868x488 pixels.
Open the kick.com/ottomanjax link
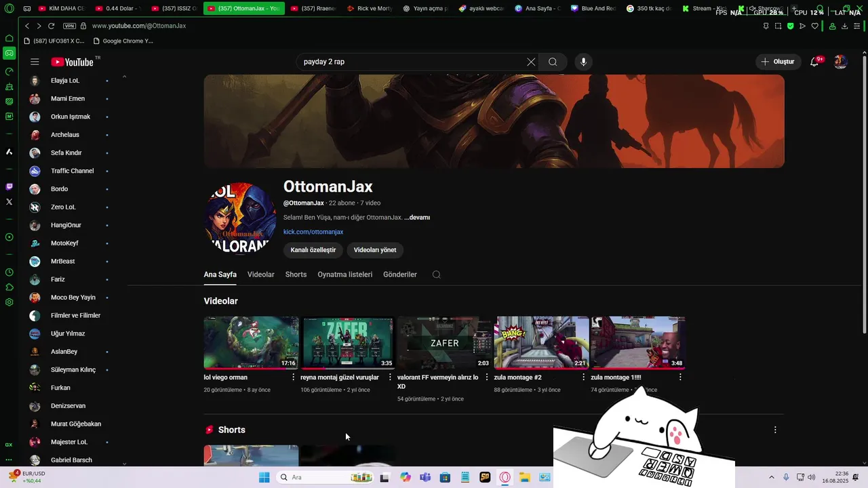[313, 232]
